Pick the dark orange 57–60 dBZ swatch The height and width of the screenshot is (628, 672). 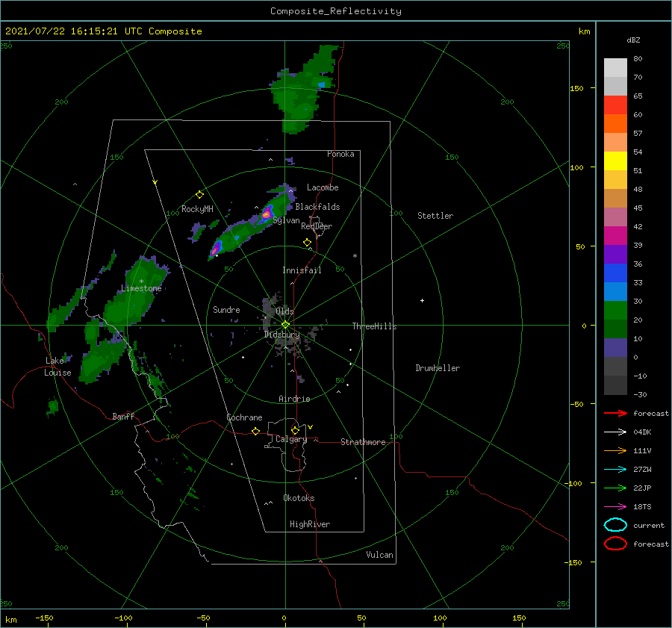pos(615,123)
